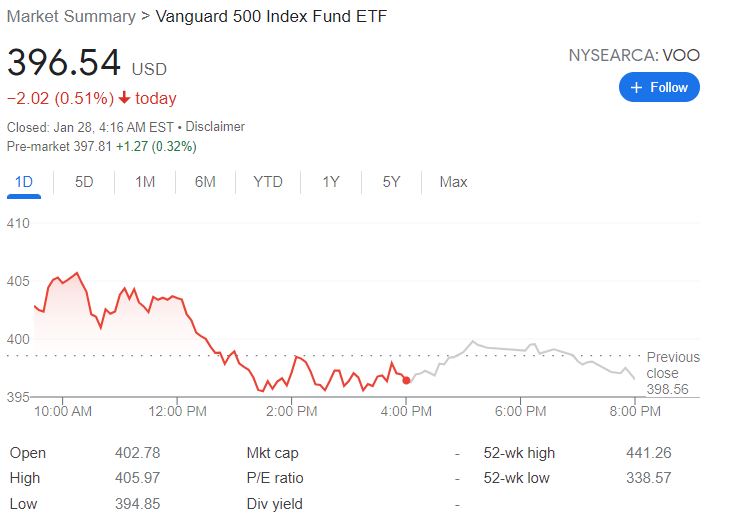Click the 52-wk high value 441.26
Viewport: 737px width, 524px height.
(x=649, y=453)
